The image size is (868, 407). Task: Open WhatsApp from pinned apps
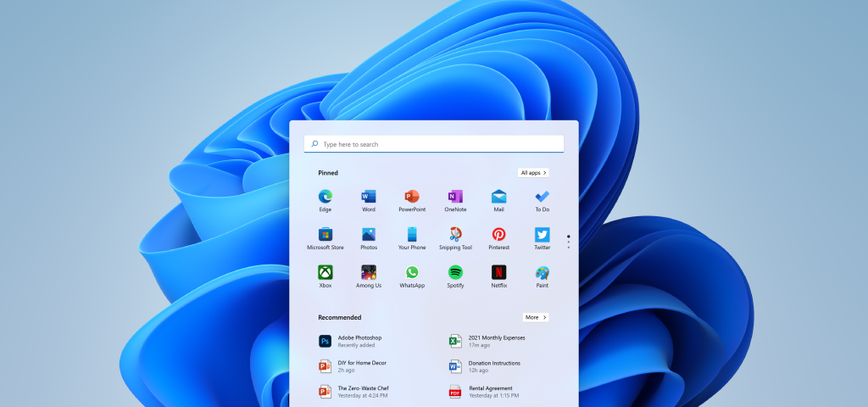[x=412, y=276]
